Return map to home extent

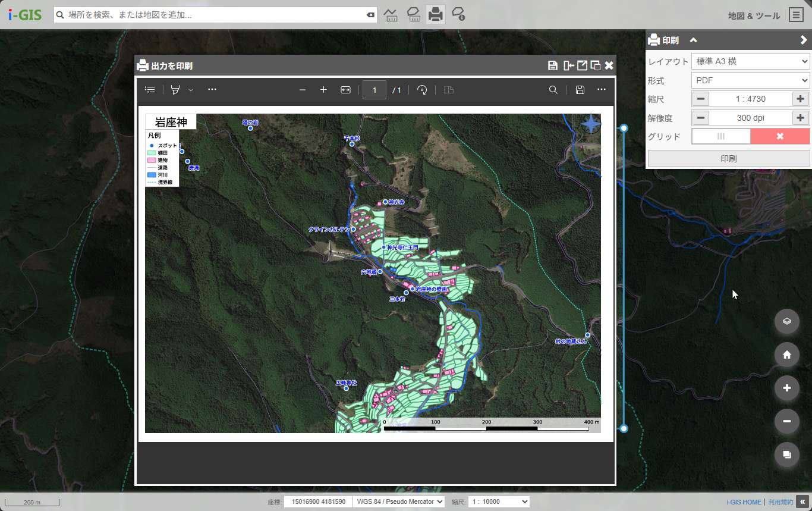[x=787, y=355]
